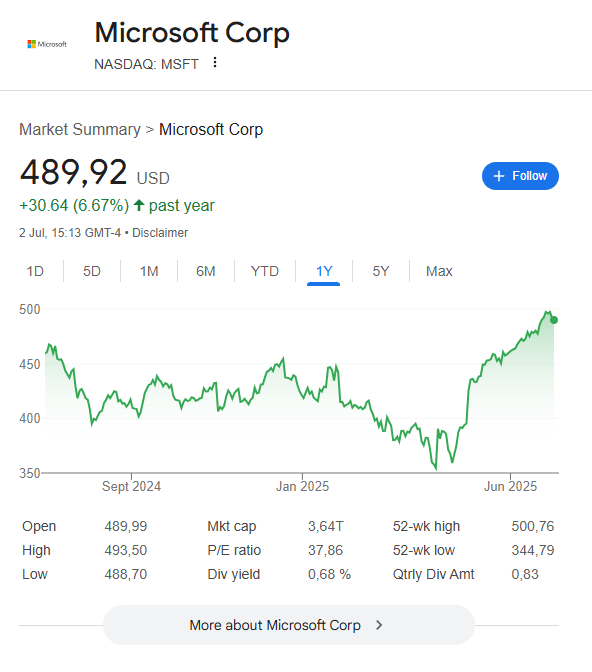
Task: Choose the YTD range tab
Action: pyautogui.click(x=265, y=271)
